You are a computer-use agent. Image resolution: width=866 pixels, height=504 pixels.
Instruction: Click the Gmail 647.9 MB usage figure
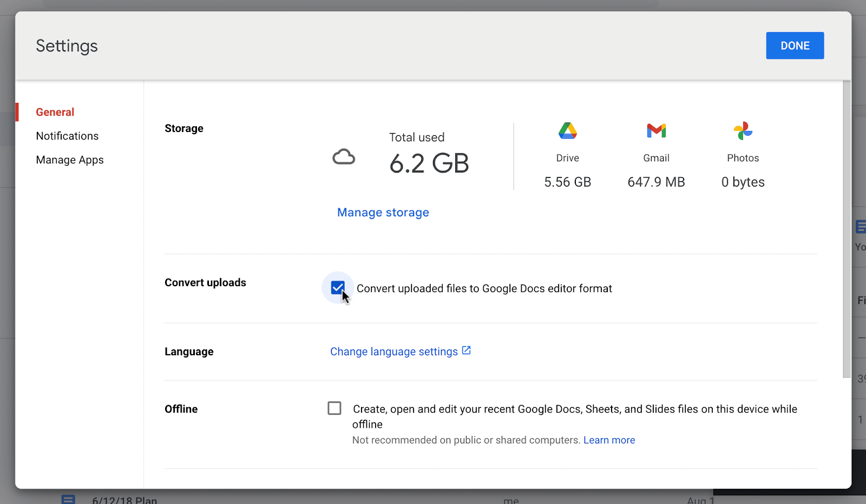point(656,182)
